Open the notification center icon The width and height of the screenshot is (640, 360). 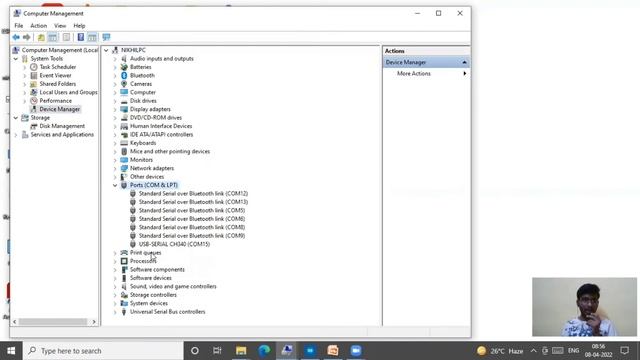625,351
